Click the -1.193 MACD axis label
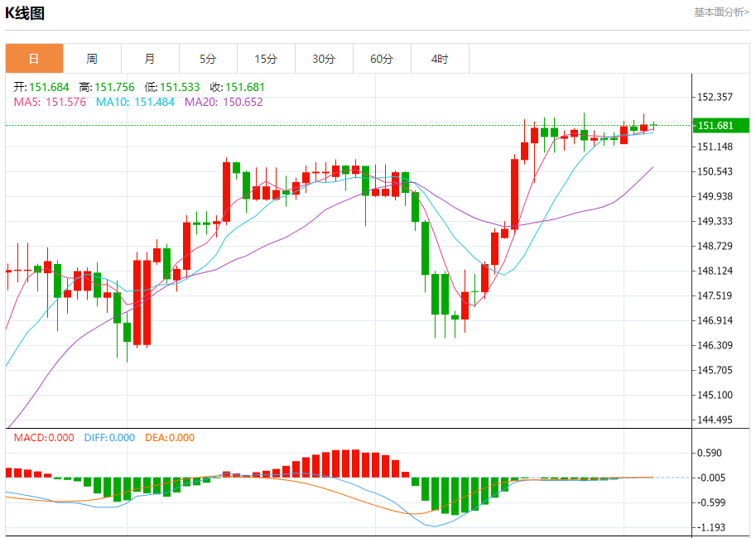The image size is (756, 538). click(x=710, y=527)
